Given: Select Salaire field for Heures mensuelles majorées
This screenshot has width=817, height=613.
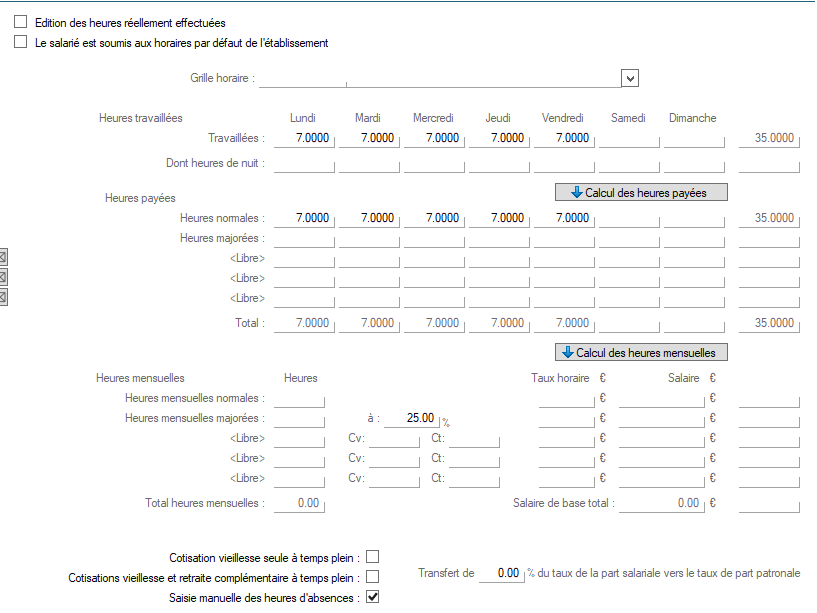Looking at the screenshot, I should [x=662, y=418].
